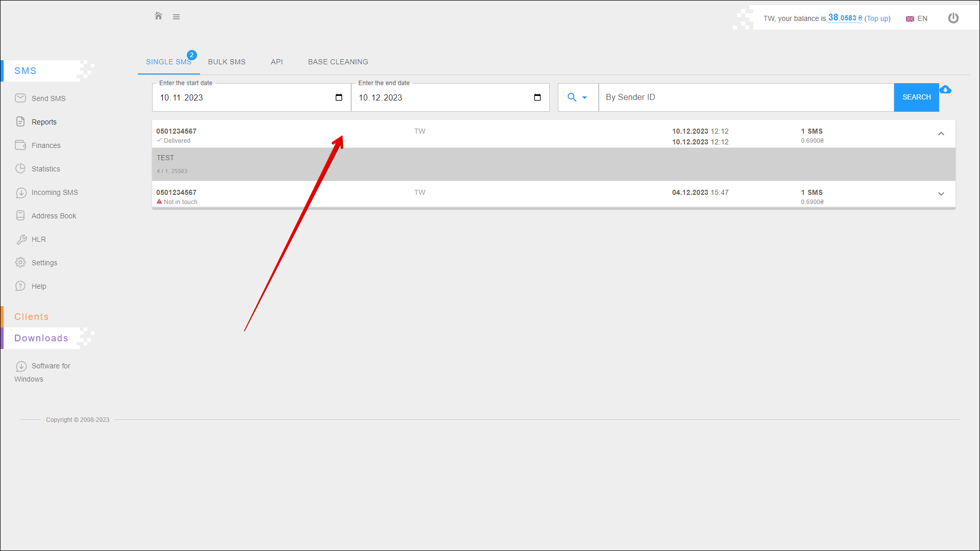Click the home icon at top
The height and width of the screenshot is (551, 980).
158,16
